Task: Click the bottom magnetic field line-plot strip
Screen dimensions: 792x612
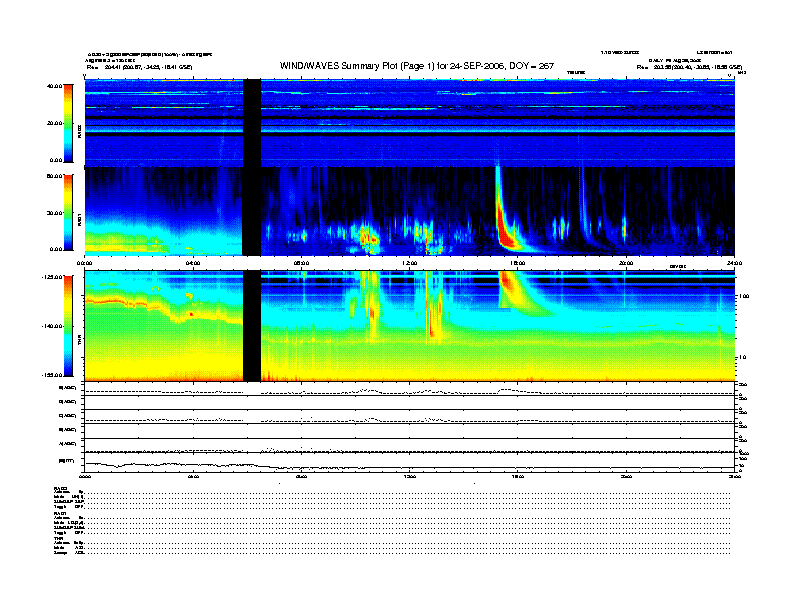Action: [410, 462]
